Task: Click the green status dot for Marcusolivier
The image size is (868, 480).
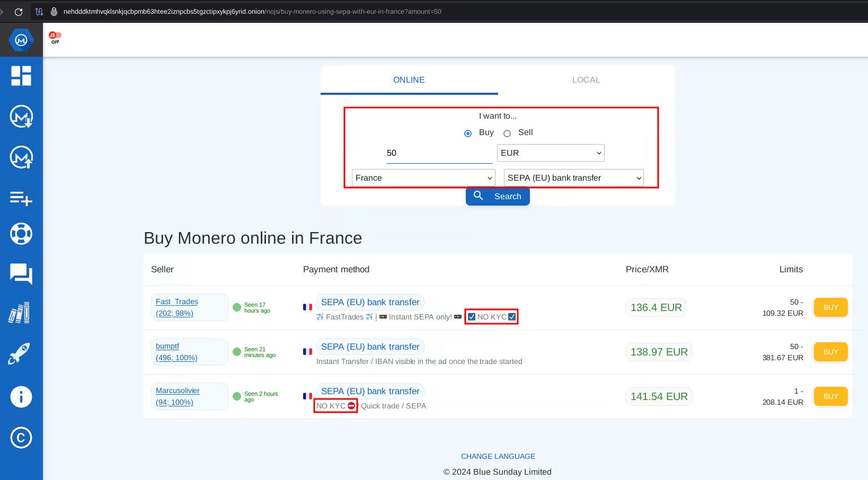Action: pyautogui.click(x=237, y=396)
